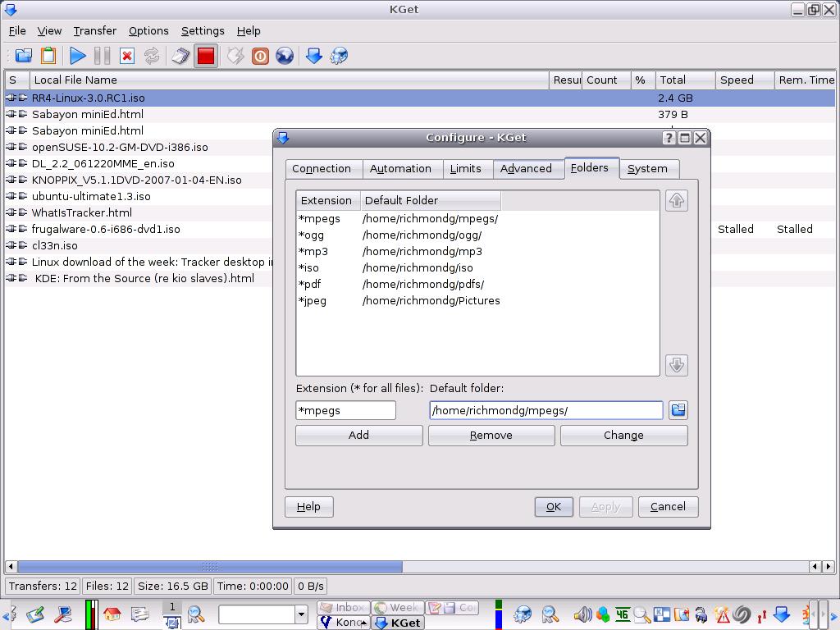Open the taskbar combo box dropdown arrow
Screen dimensions: 840x630
(x=301, y=614)
